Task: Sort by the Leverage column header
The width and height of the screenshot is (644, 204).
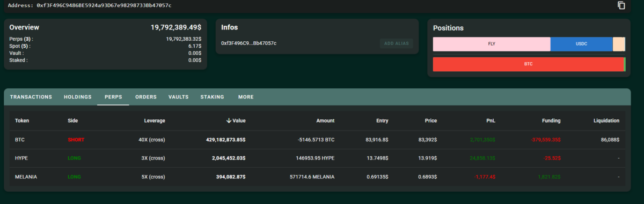Action: pyautogui.click(x=155, y=121)
